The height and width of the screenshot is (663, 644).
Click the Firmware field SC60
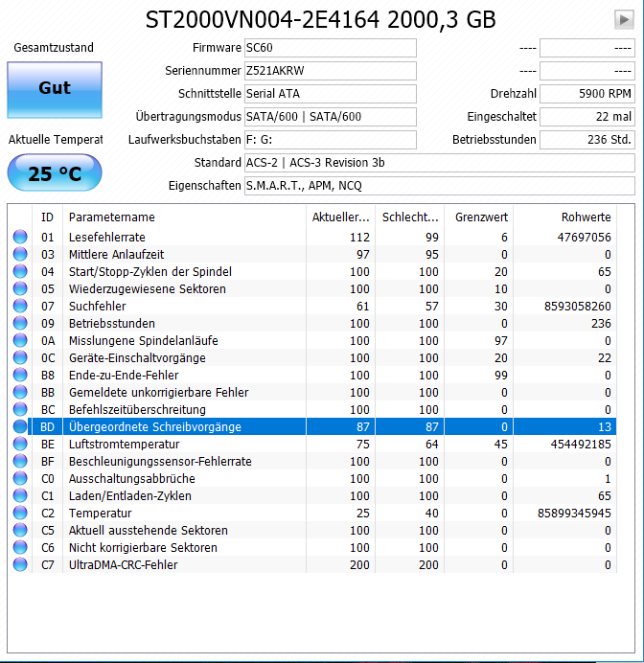(x=331, y=48)
